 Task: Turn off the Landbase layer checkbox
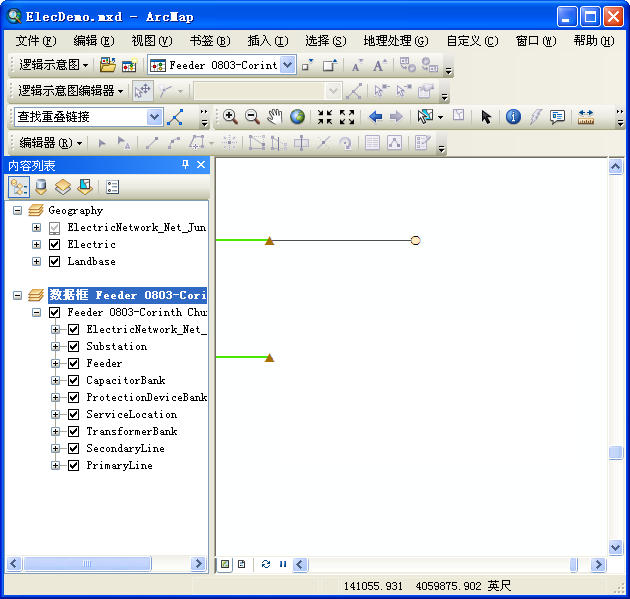(54, 262)
